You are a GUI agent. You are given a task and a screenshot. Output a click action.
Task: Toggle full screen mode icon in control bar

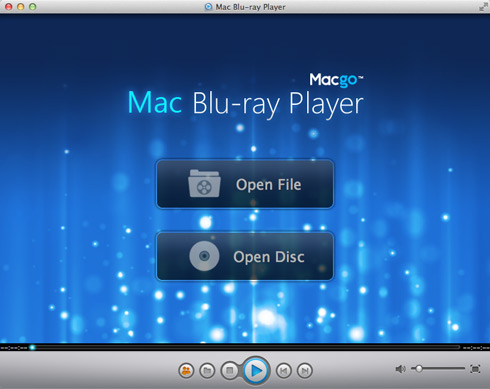475,369
